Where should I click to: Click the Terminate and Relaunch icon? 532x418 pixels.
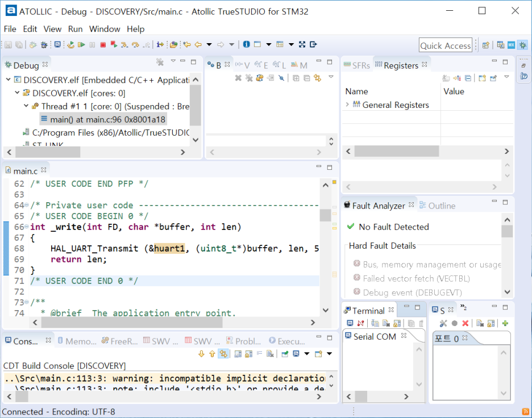114,44
